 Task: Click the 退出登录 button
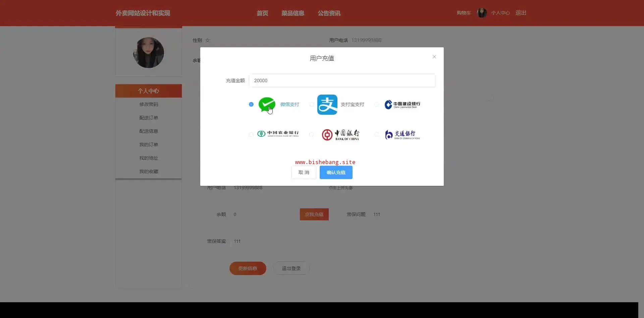[x=291, y=268]
